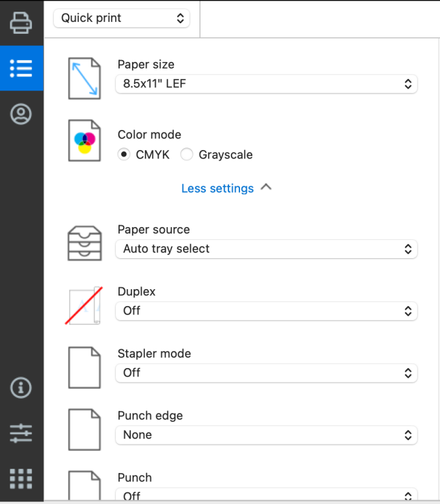
Task: Click the CMYK color mode icon
Action: coord(85,140)
